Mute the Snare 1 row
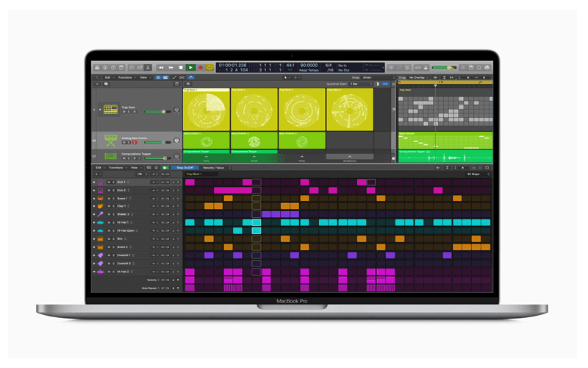 tap(107, 198)
